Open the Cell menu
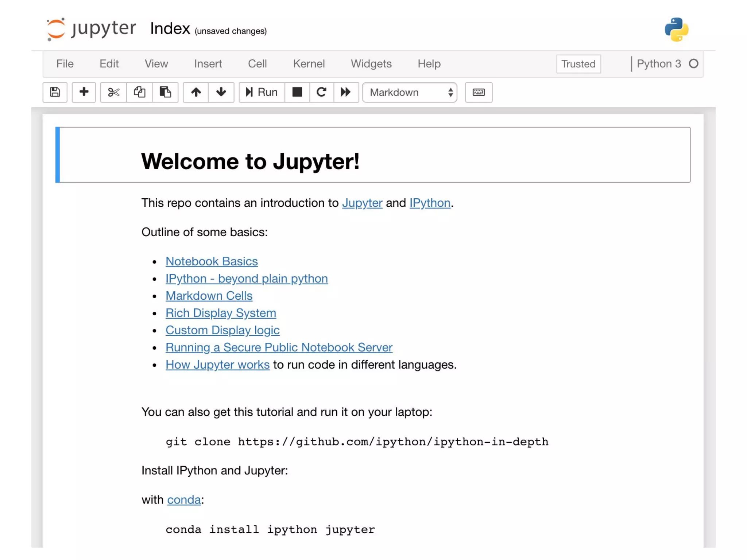 [258, 64]
